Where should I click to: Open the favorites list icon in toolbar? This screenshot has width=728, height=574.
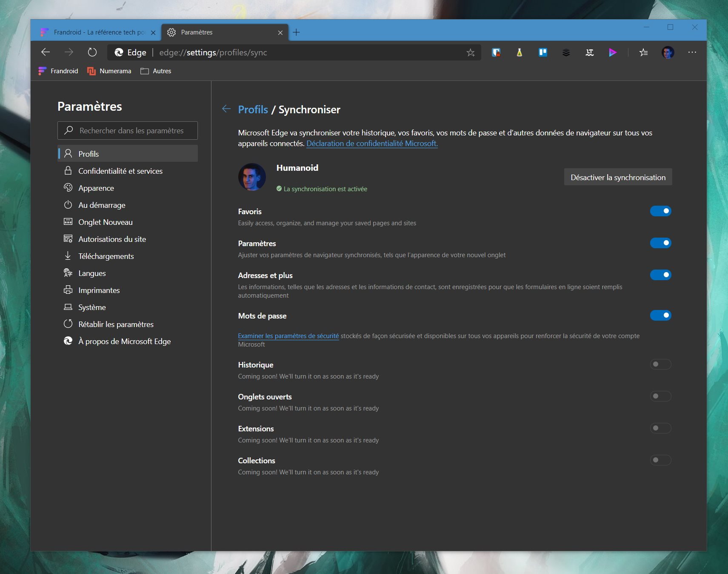click(x=643, y=52)
